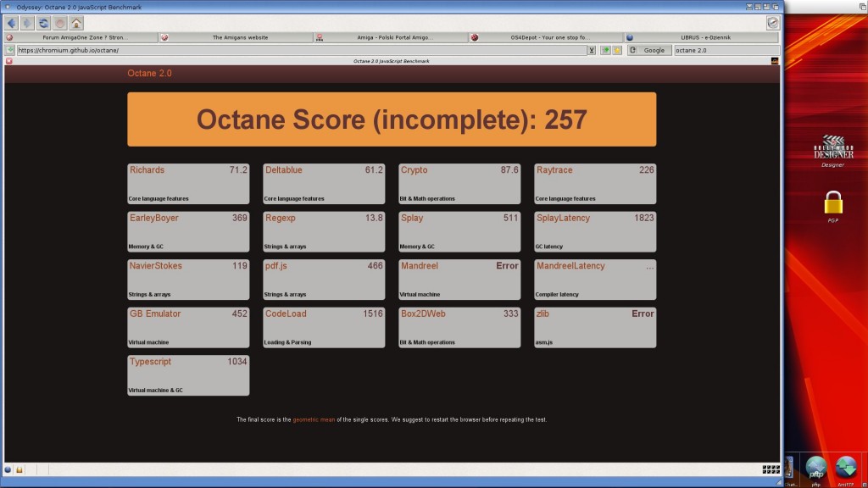
Task: Select the Crypto benchmark card
Action: tap(459, 184)
